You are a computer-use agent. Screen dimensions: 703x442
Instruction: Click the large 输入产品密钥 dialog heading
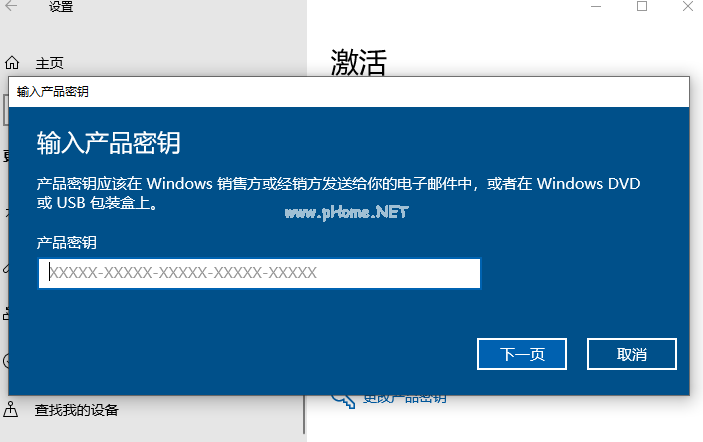point(108,143)
